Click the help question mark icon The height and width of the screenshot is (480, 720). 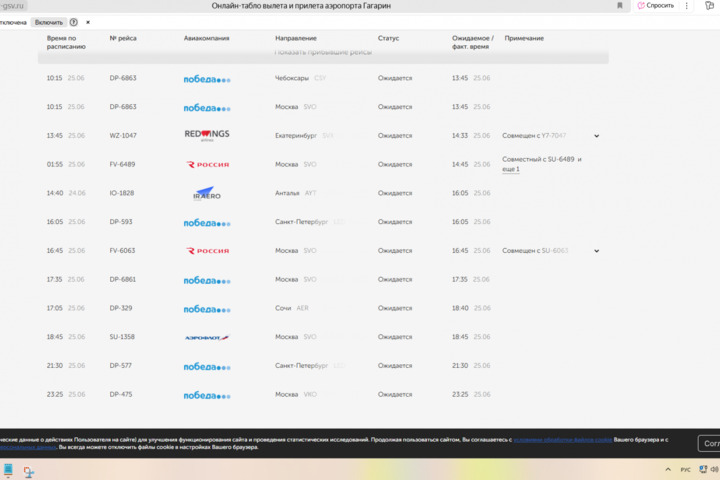tap(73, 22)
